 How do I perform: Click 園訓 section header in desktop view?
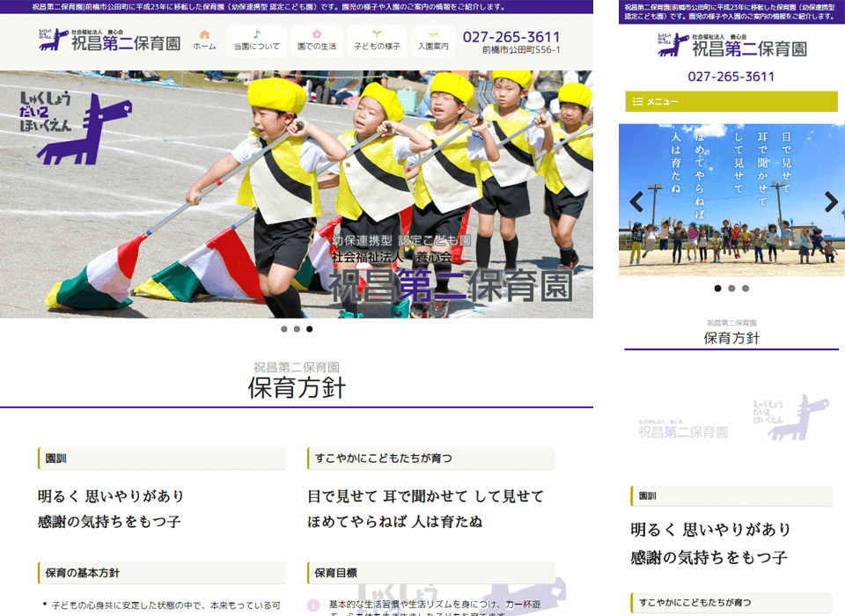pyautogui.click(x=162, y=458)
